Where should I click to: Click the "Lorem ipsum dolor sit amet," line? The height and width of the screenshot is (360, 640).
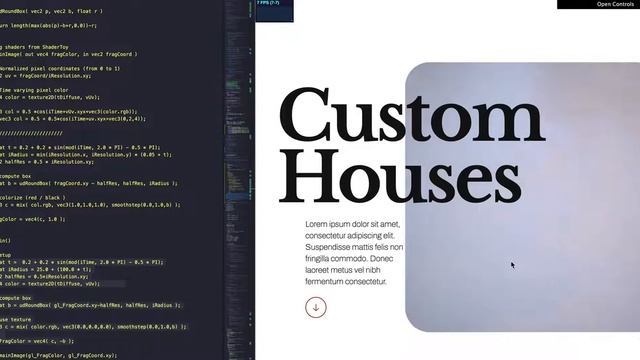[x=353, y=224]
